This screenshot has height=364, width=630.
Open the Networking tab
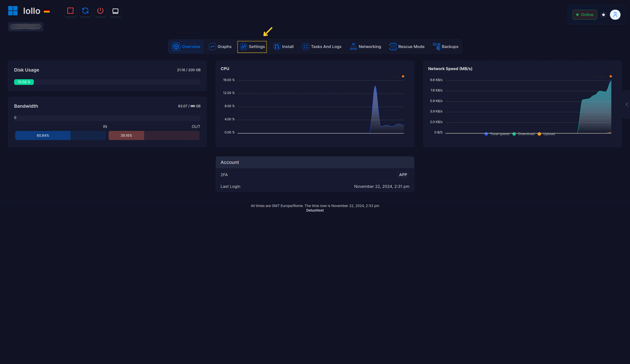[x=365, y=47]
